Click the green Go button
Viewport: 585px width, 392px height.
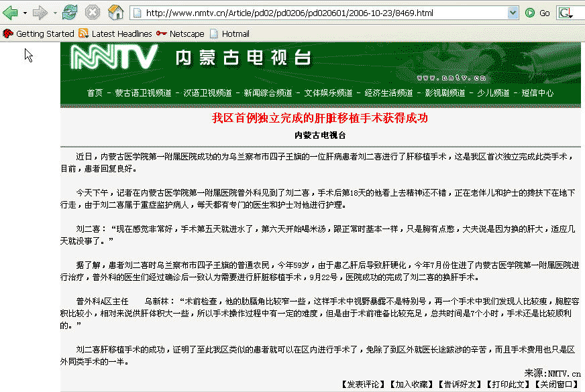538,13
